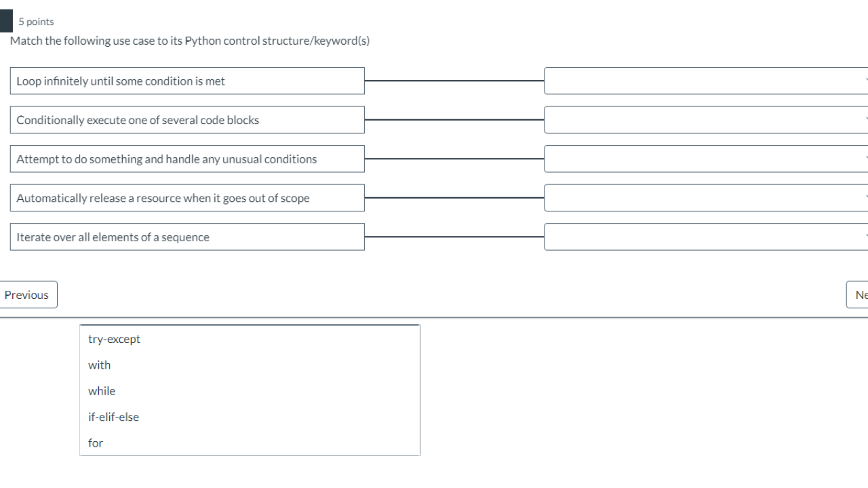Click the dark question number marker
The height and width of the screenshot is (488, 868).
(5, 20)
